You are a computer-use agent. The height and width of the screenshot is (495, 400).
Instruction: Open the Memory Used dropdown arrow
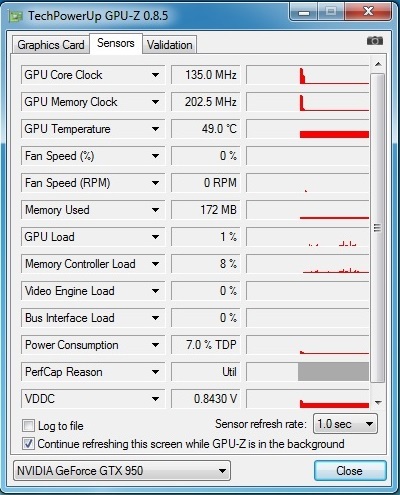[x=155, y=210]
